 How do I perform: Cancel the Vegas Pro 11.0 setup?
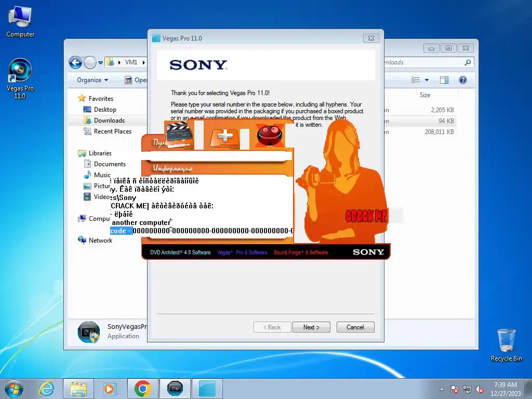click(x=355, y=327)
